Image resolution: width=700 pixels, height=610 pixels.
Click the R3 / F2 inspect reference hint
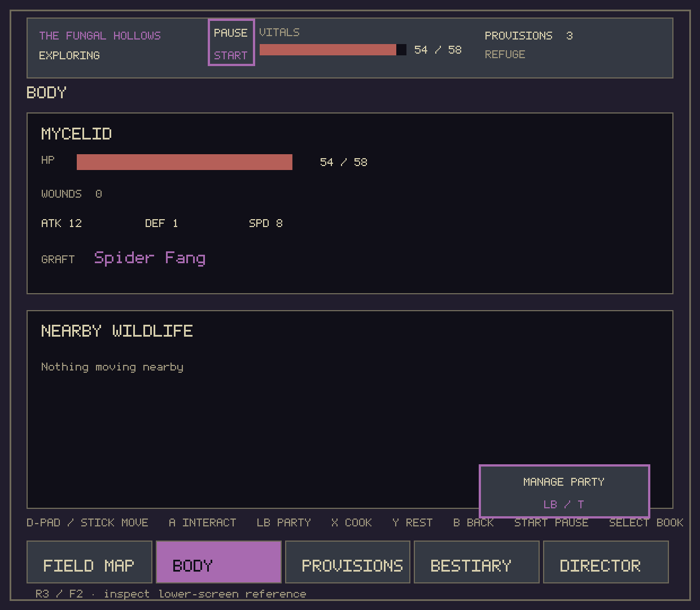[171, 594]
